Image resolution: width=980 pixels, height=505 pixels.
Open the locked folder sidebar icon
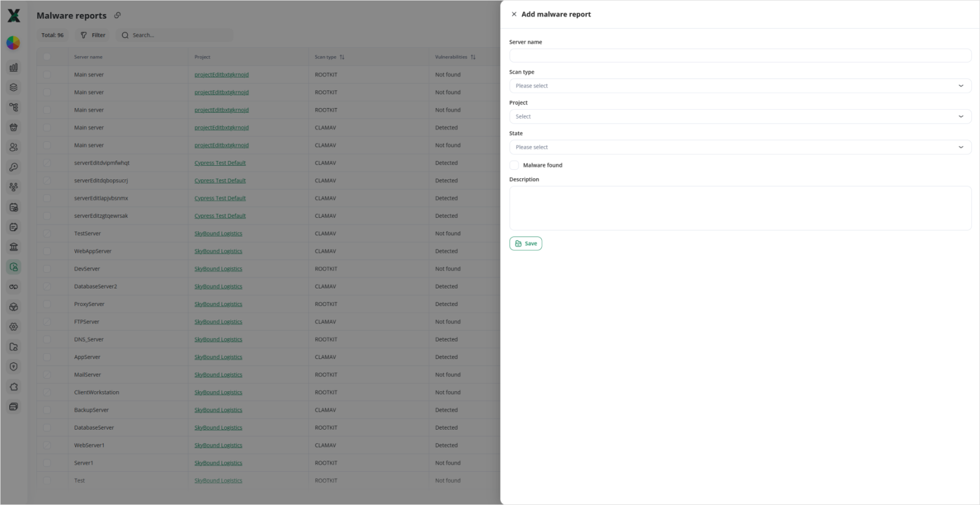pyautogui.click(x=13, y=347)
